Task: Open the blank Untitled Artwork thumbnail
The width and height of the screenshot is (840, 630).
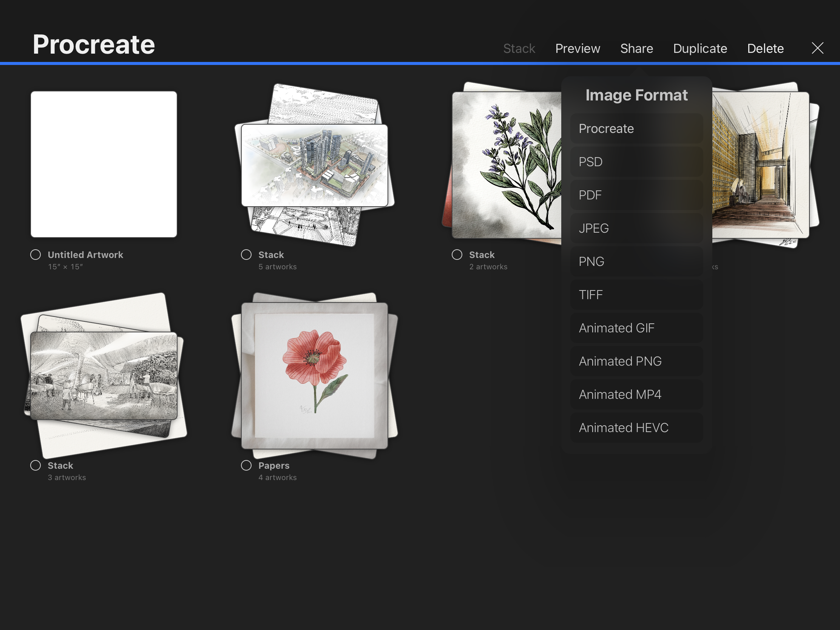Action: (x=103, y=164)
